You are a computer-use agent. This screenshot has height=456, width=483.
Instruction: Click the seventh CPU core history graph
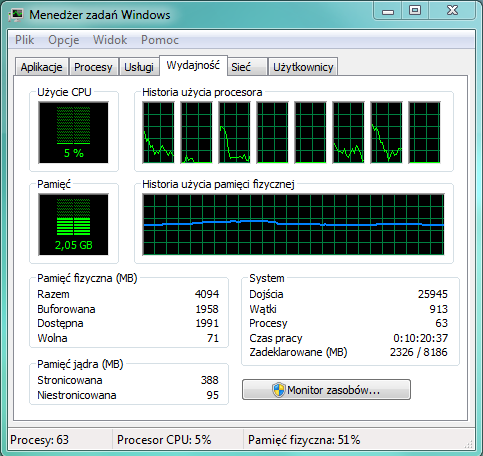click(x=386, y=133)
